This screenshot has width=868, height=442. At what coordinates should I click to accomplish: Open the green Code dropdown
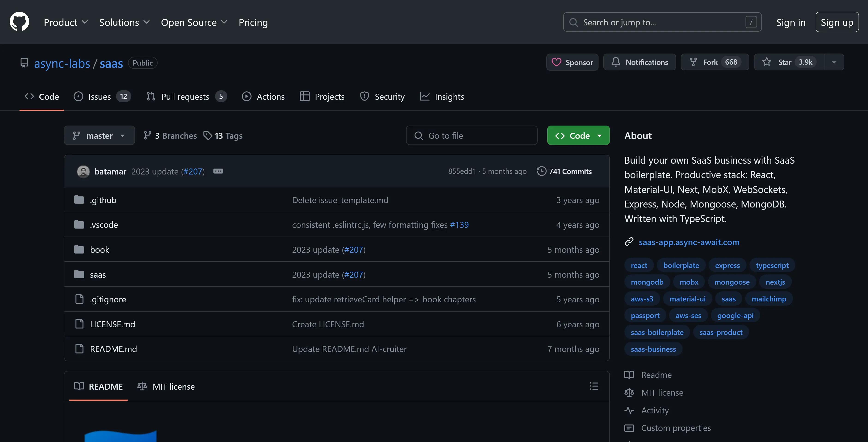[578, 135]
